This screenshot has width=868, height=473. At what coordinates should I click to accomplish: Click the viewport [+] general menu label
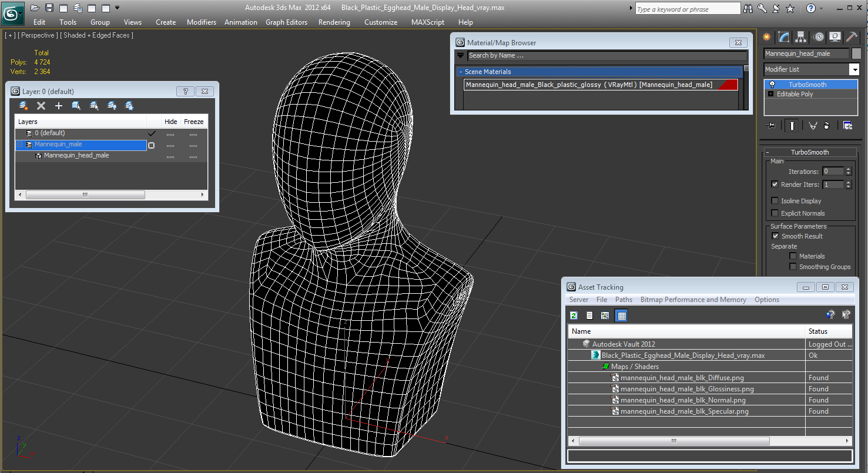tap(10, 35)
